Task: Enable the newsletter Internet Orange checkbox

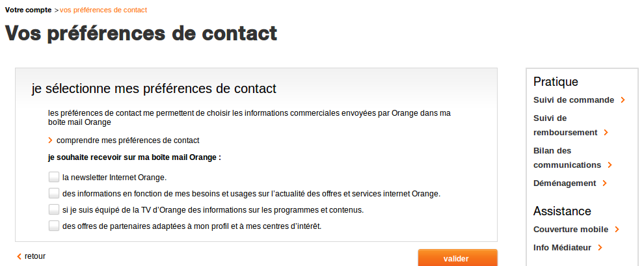Action: pyautogui.click(x=53, y=177)
